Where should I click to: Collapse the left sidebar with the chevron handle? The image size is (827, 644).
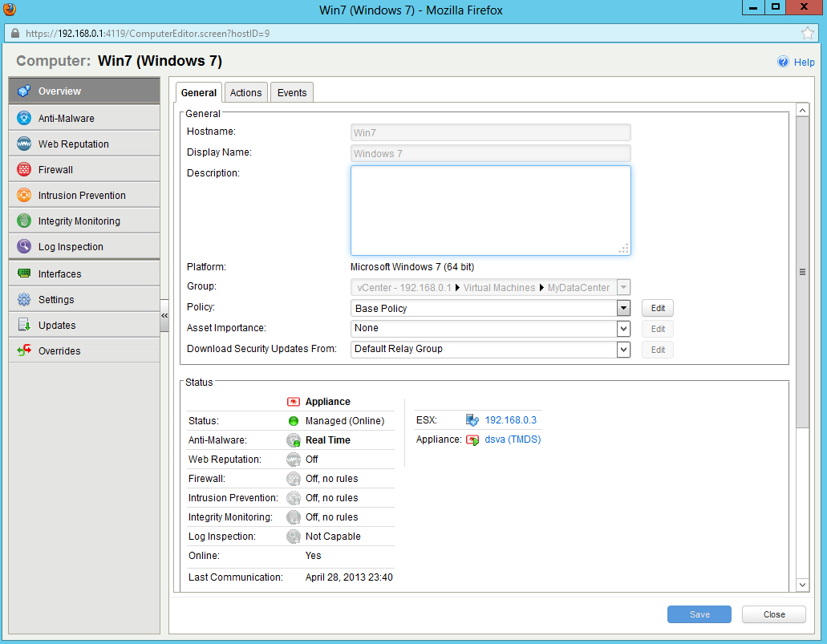164,316
